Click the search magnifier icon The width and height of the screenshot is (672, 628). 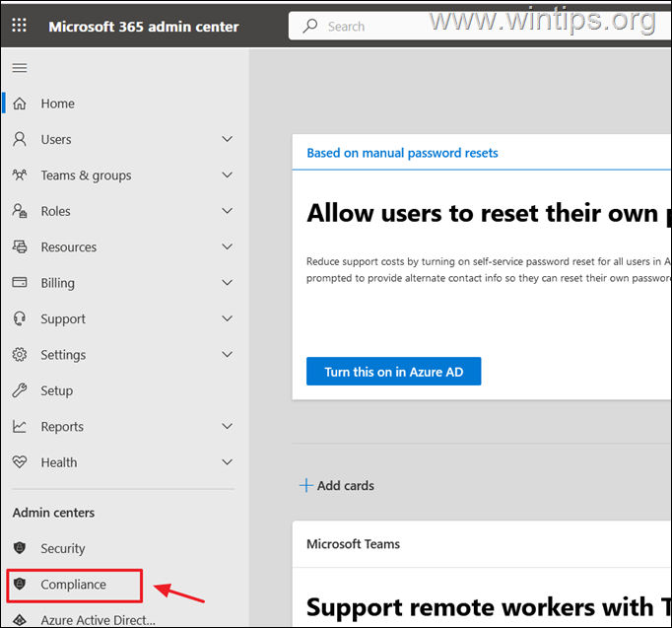click(309, 26)
